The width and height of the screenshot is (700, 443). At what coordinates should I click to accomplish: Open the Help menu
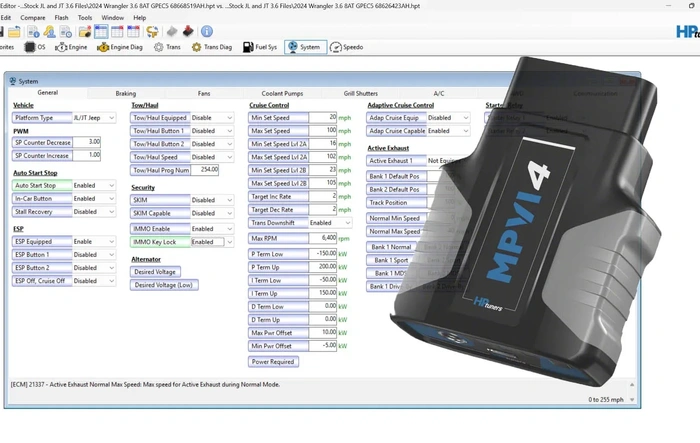pyautogui.click(x=139, y=18)
